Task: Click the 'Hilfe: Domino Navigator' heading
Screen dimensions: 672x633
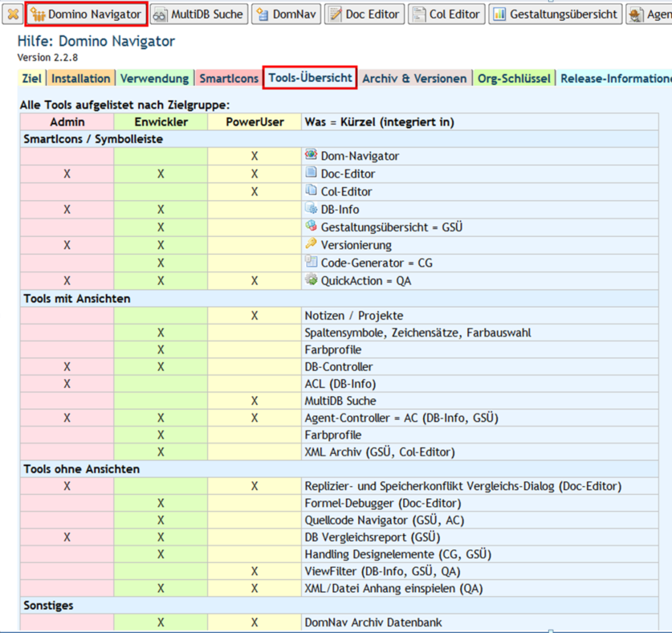Action: tap(96, 41)
